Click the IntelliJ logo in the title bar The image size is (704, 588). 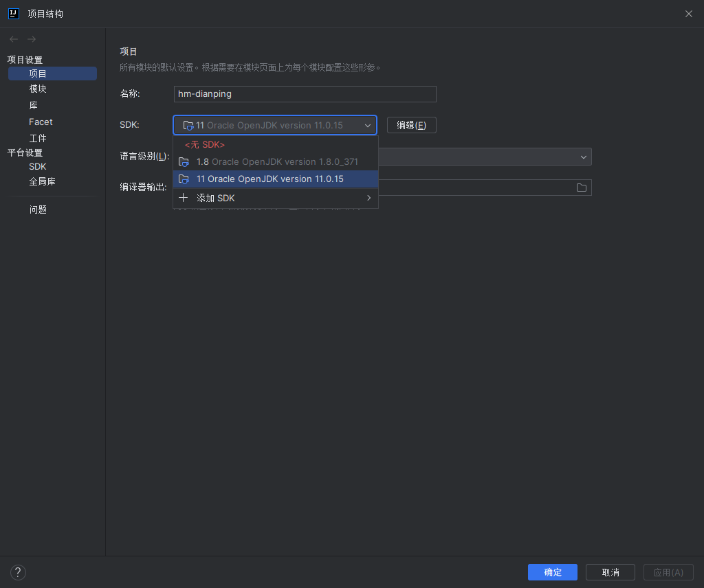(x=13, y=13)
